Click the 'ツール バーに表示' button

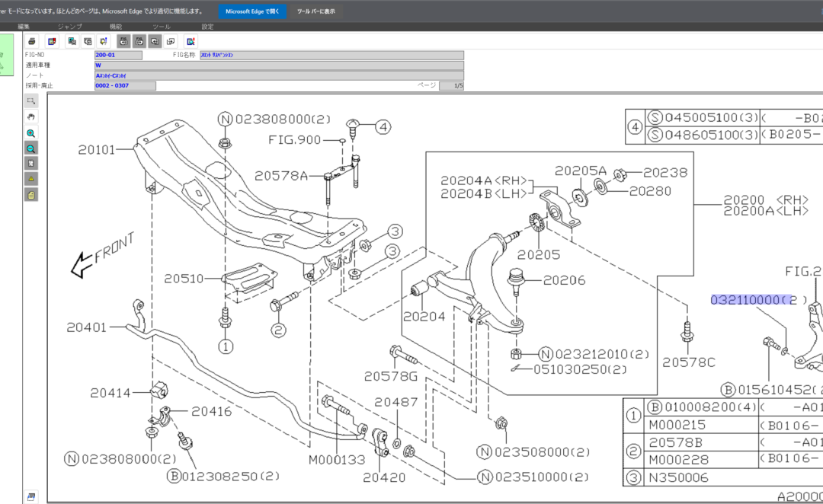coord(315,11)
